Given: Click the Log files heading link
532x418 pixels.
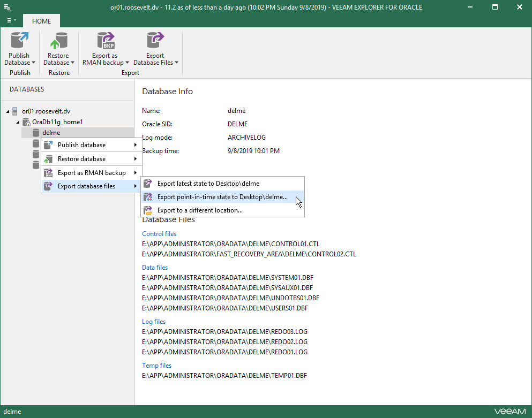Looking at the screenshot, I should [x=154, y=322].
